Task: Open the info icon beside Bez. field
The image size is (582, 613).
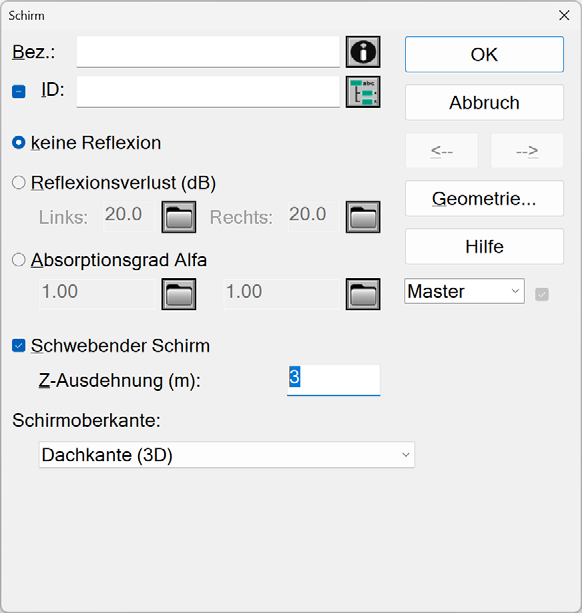Action: [x=363, y=52]
